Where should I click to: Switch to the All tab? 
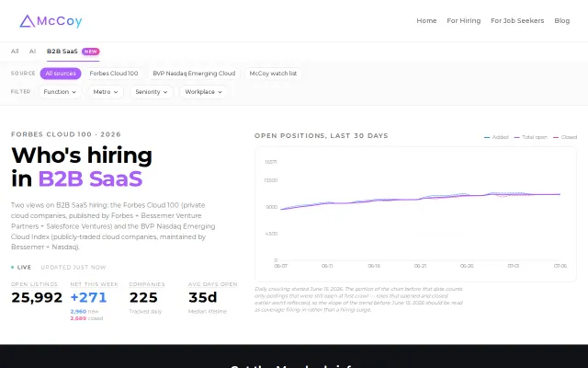15,52
